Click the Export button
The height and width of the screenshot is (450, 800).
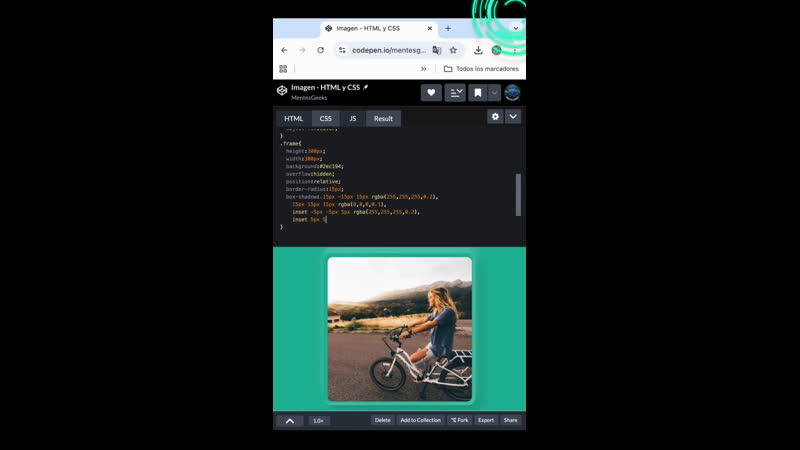click(486, 420)
